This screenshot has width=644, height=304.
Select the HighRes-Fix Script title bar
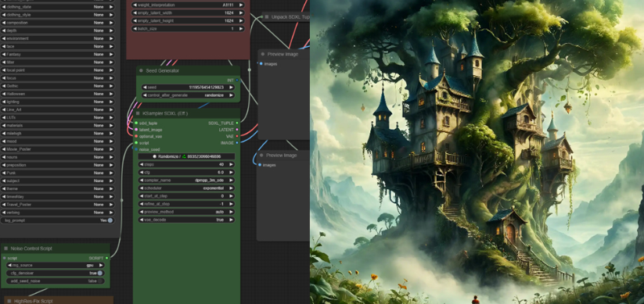coord(59,301)
